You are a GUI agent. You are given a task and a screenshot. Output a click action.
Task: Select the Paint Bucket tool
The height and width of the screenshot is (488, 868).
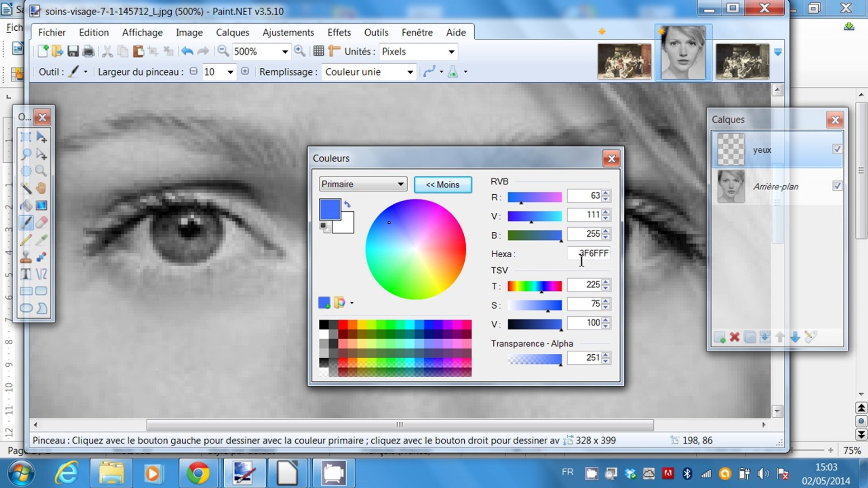[x=26, y=206]
